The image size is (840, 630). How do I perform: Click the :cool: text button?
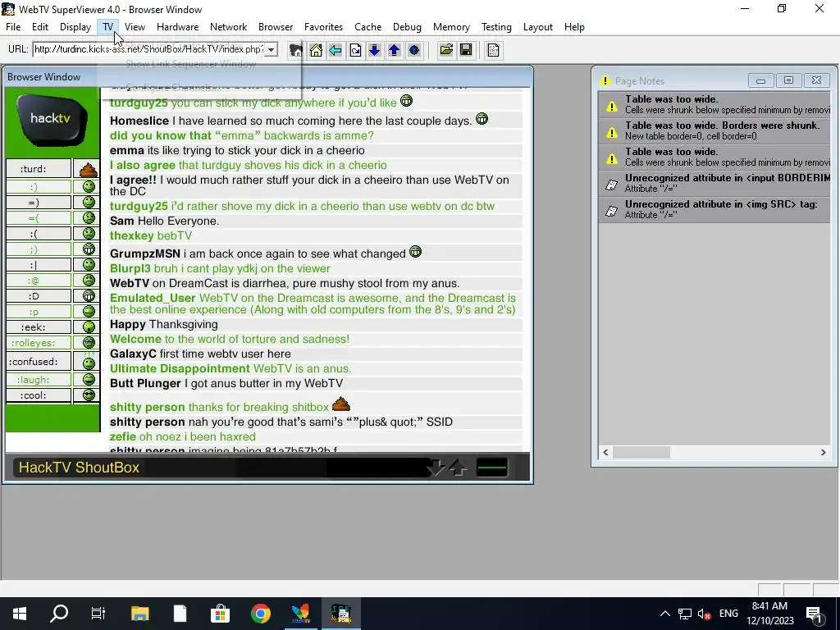(x=39, y=395)
